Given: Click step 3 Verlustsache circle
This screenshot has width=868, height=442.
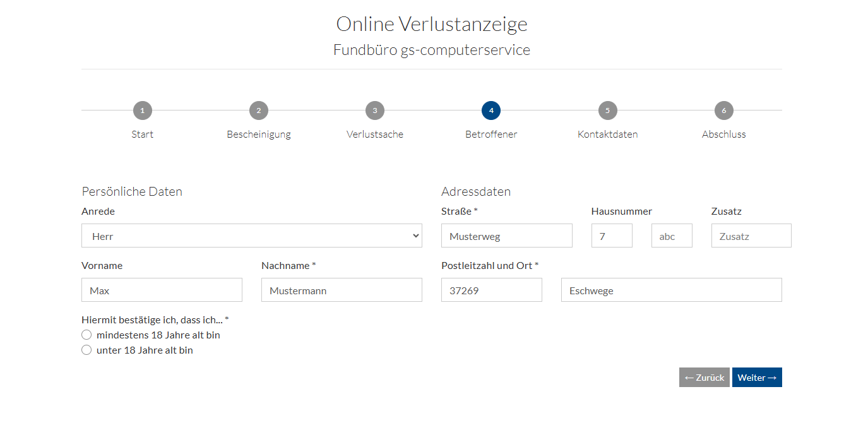Looking at the screenshot, I should 375,110.
